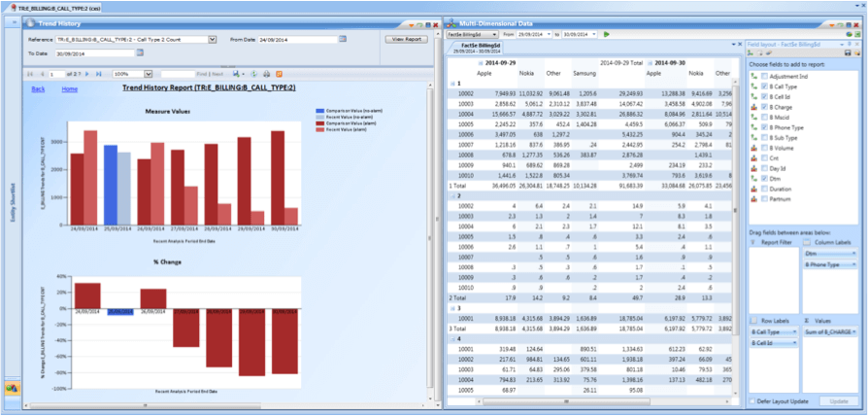Select the FactSe BillingSd grid tab
Screen dimensions: 868x416
(x=477, y=47)
